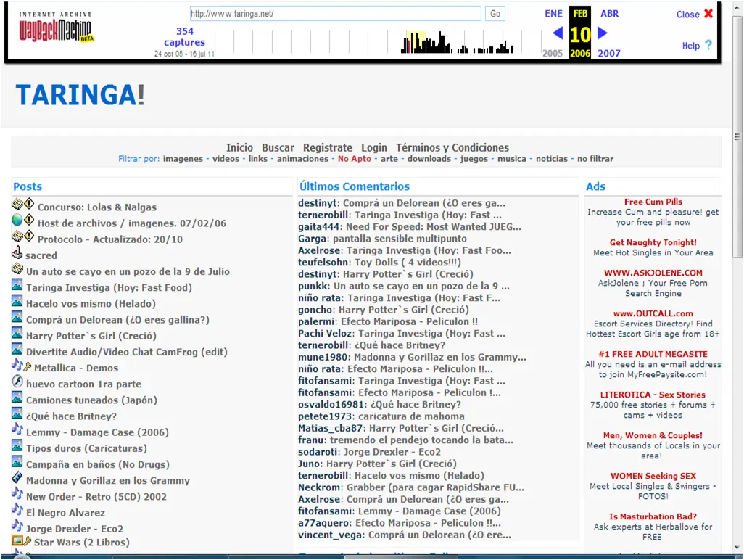Filter posts by juegos

pos(474,159)
